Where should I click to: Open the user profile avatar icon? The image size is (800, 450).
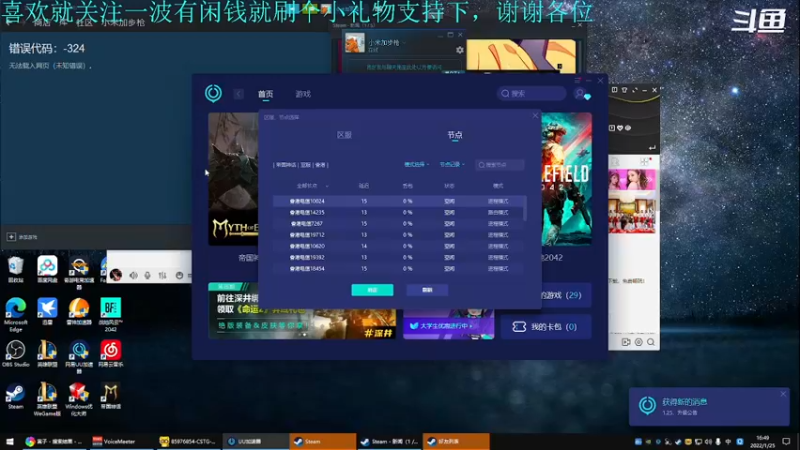580,94
